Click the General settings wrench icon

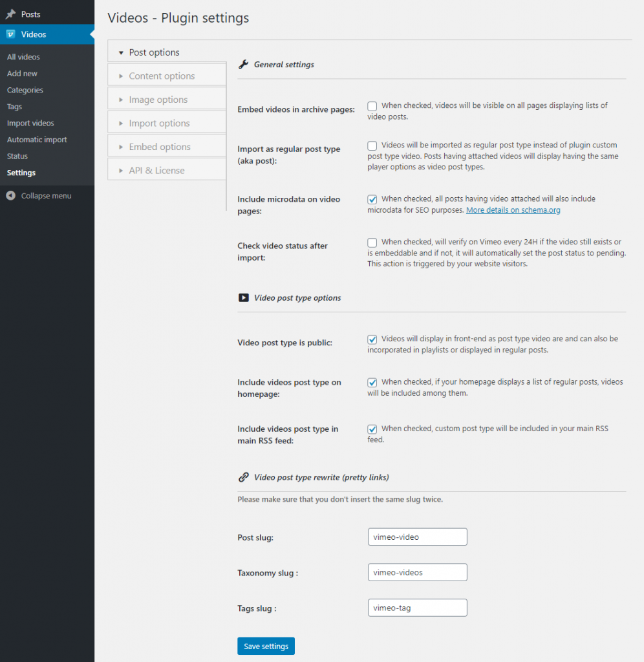click(x=243, y=64)
